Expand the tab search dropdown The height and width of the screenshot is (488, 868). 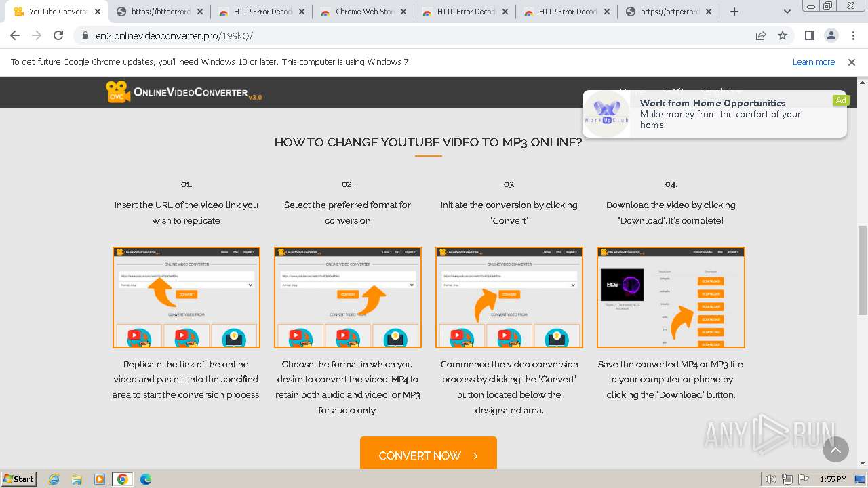787,12
